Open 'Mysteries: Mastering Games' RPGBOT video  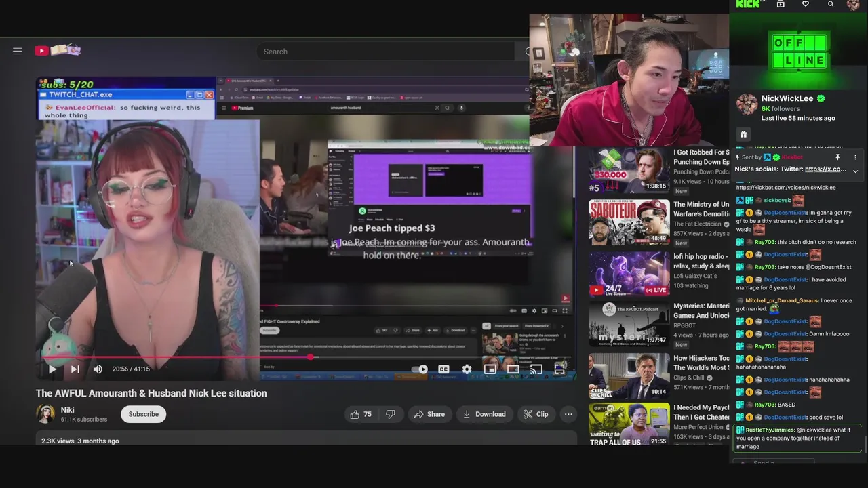coord(629,323)
